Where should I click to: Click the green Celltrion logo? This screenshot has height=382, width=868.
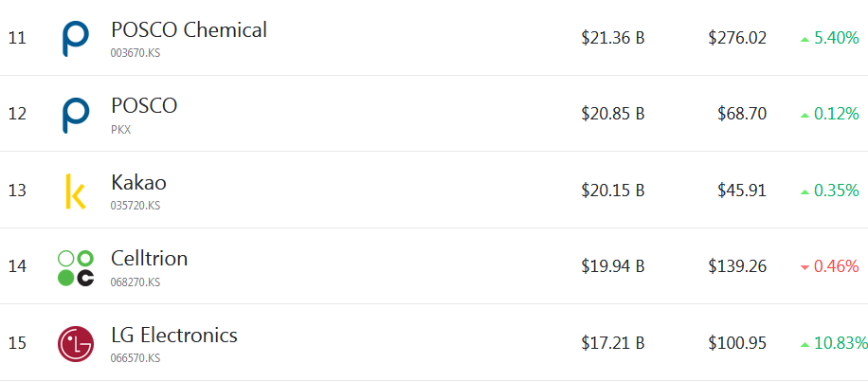tap(76, 267)
